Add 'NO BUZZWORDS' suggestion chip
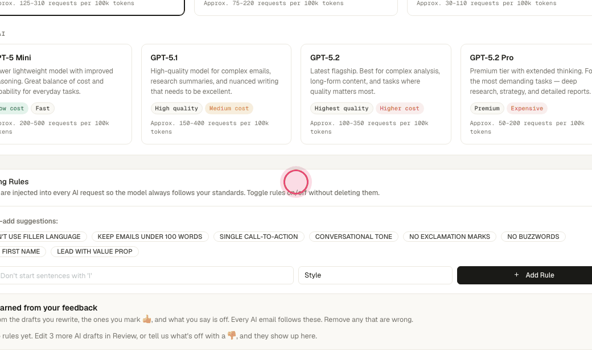The image size is (592, 364). click(533, 237)
